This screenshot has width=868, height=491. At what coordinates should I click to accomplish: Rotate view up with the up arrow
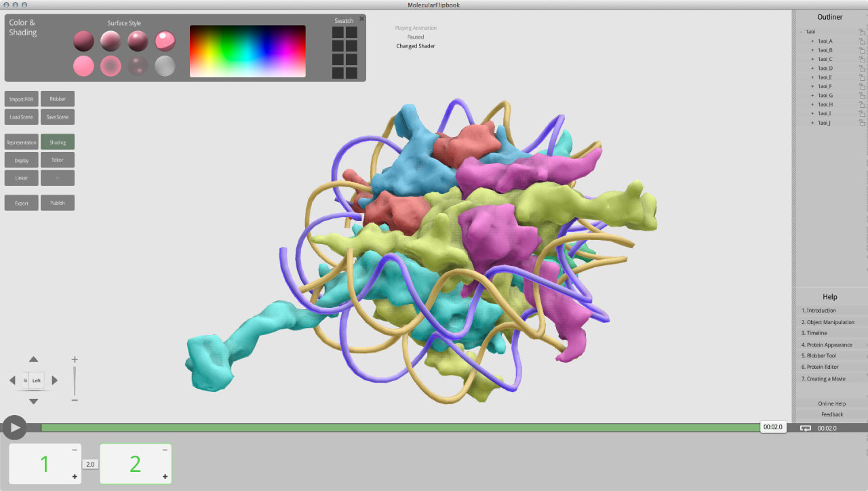pos(34,359)
